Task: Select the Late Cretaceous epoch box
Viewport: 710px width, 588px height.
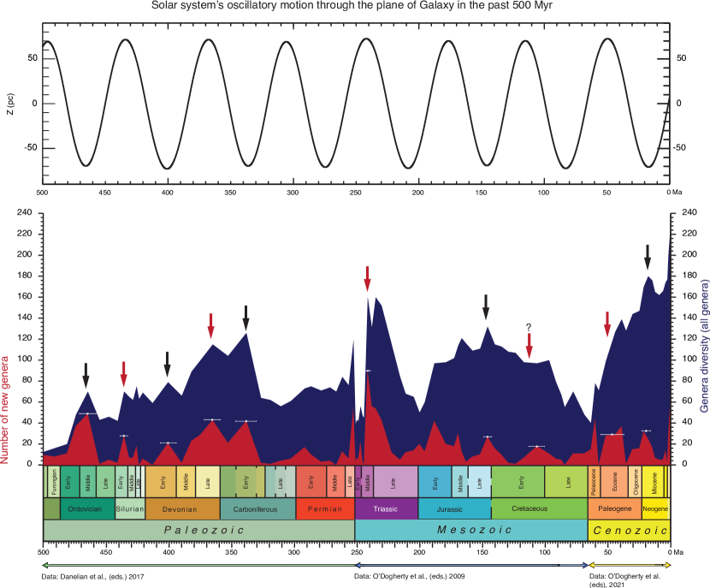Action: coord(566,482)
